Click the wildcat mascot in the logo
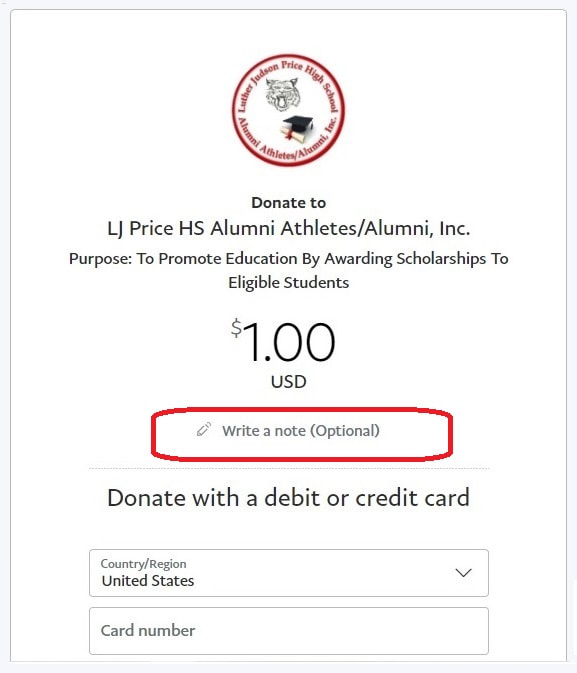This screenshot has height=673, width=577. click(x=282, y=94)
